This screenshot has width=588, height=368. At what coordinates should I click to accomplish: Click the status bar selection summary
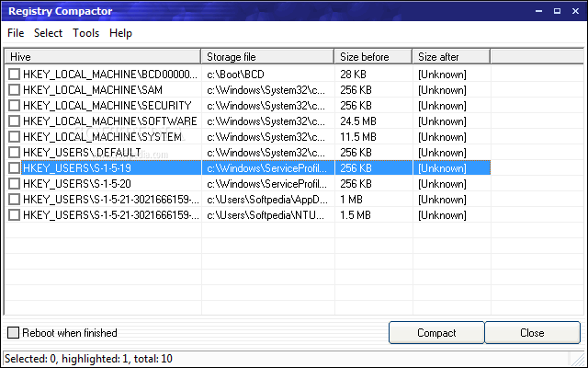(88, 359)
